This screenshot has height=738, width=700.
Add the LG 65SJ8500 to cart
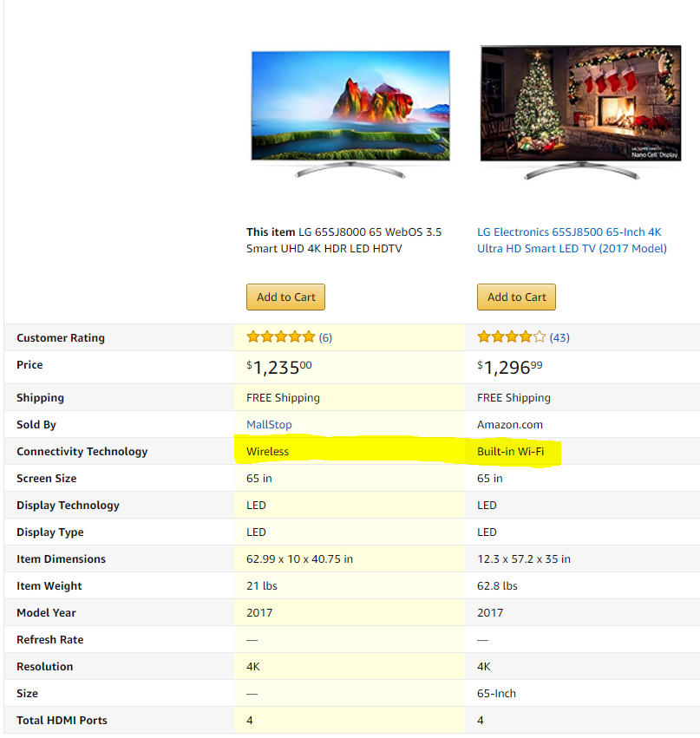click(516, 297)
